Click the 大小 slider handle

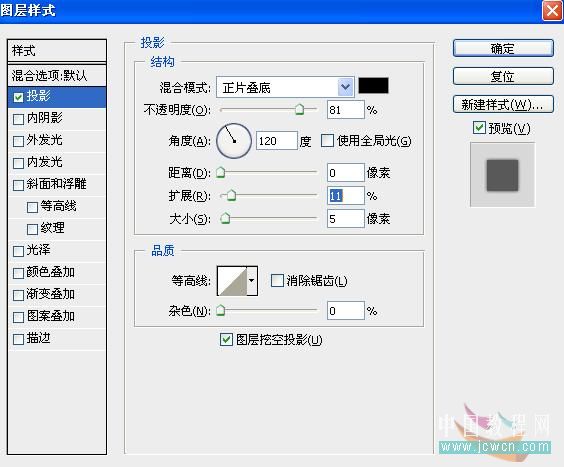click(225, 218)
